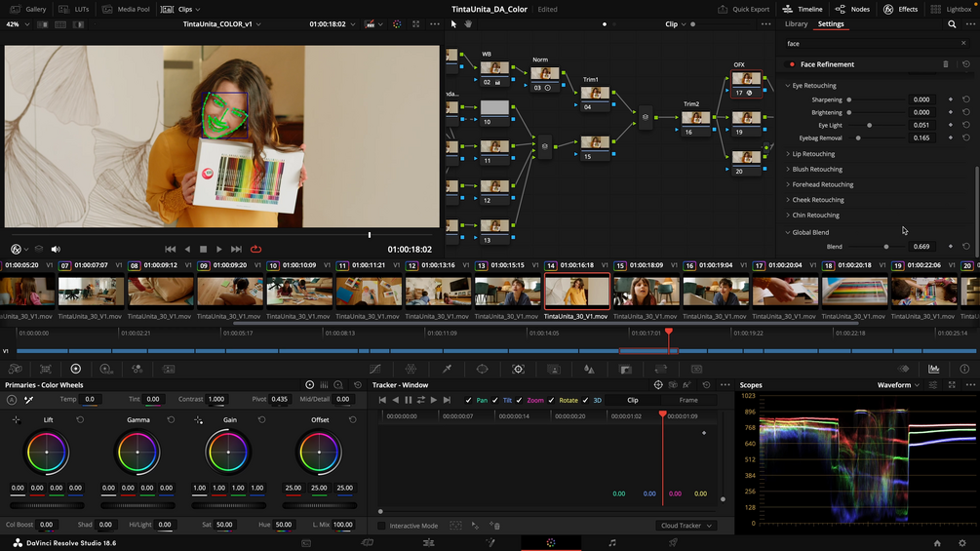The height and width of the screenshot is (551, 980).
Task: Select the Clip tab in tracker
Action: coord(633,400)
